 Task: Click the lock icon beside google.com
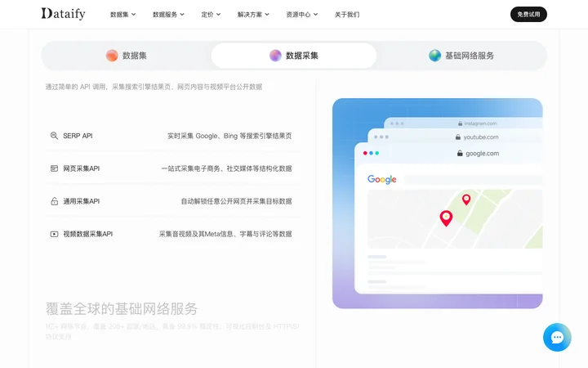460,153
